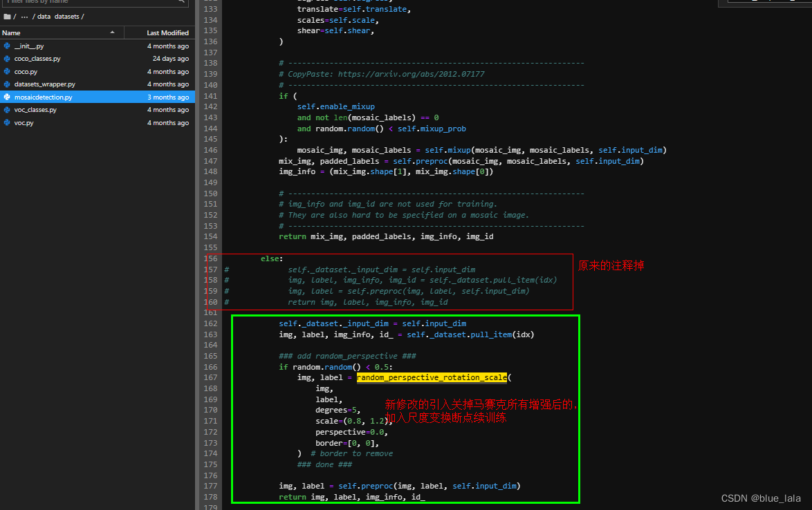The height and width of the screenshot is (510, 812).
Task: Click '### done ###' comment on line 175
Action: (324, 464)
